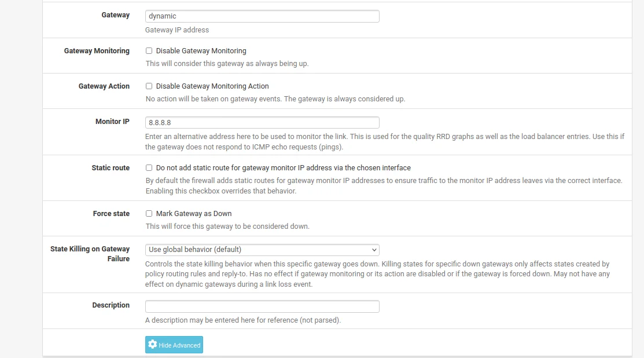The image size is (644, 358).
Task: Click the chevron arrow of global behavior select
Action: pos(373,250)
